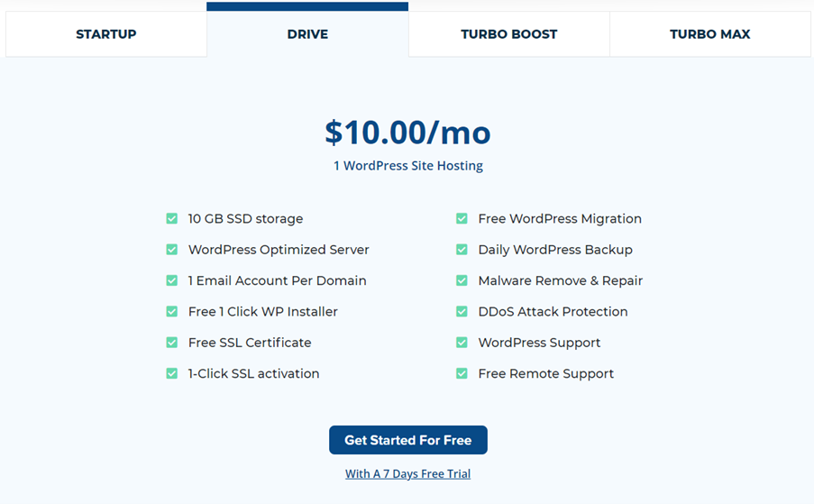Click the $10.00/mo price heading
The height and width of the screenshot is (504, 814).
[407, 133]
